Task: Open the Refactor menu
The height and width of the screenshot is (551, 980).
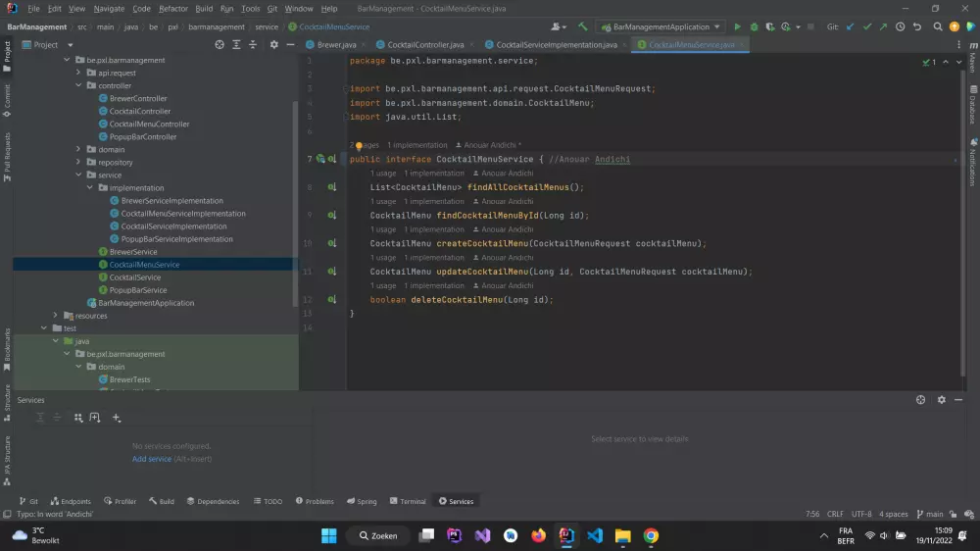Action: pos(172,9)
